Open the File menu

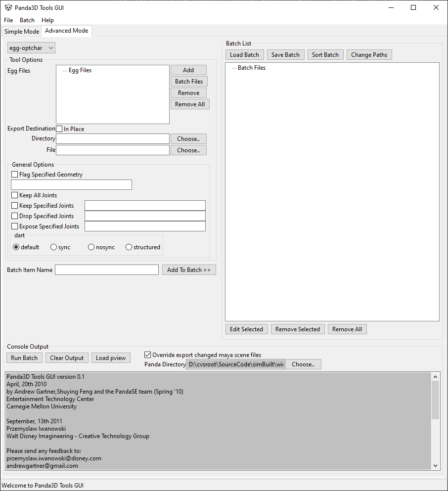tap(8, 20)
